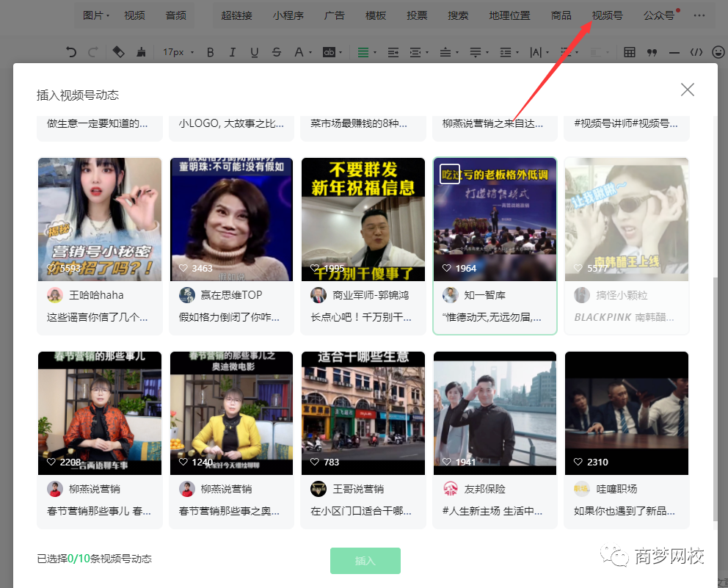Select the 春节营销那些事儿 video with 2208 likes
This screenshot has width=728, height=588.
[x=100, y=413]
